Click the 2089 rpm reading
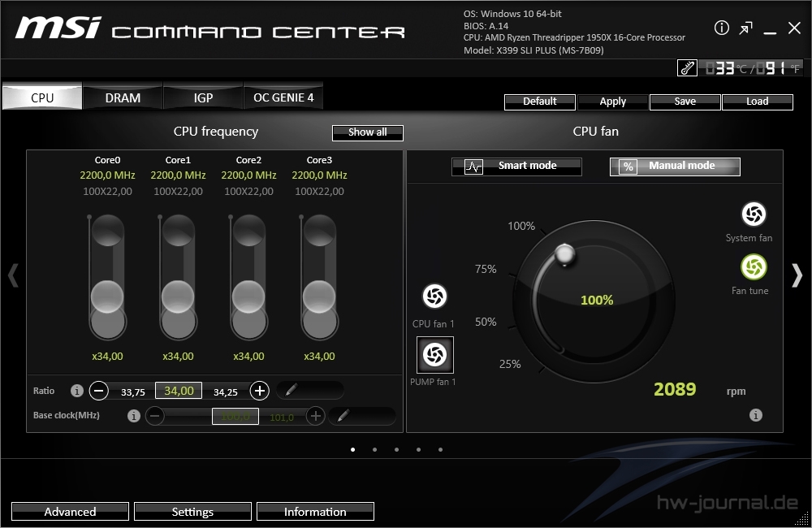This screenshot has width=812, height=528. (x=675, y=389)
